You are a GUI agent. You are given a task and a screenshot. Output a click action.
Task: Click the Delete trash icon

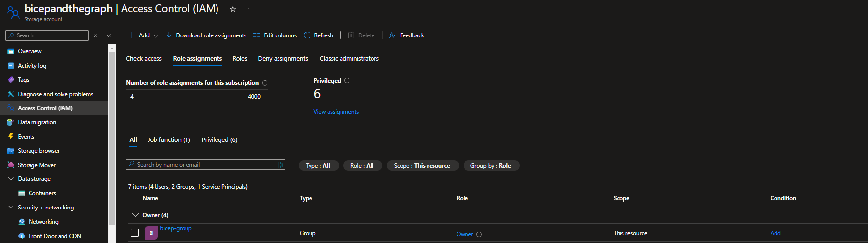click(x=351, y=35)
